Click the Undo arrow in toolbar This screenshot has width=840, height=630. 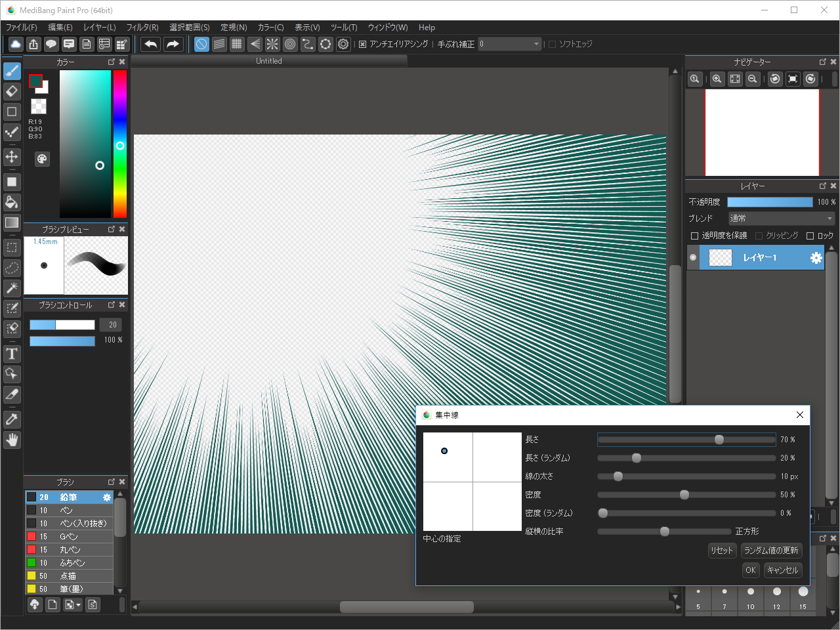pyautogui.click(x=151, y=44)
